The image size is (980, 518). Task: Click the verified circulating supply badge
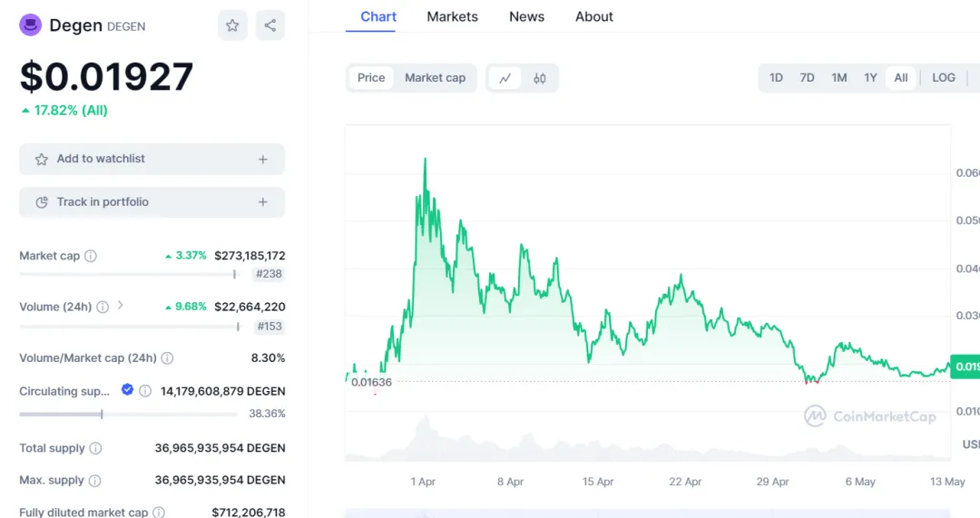128,390
